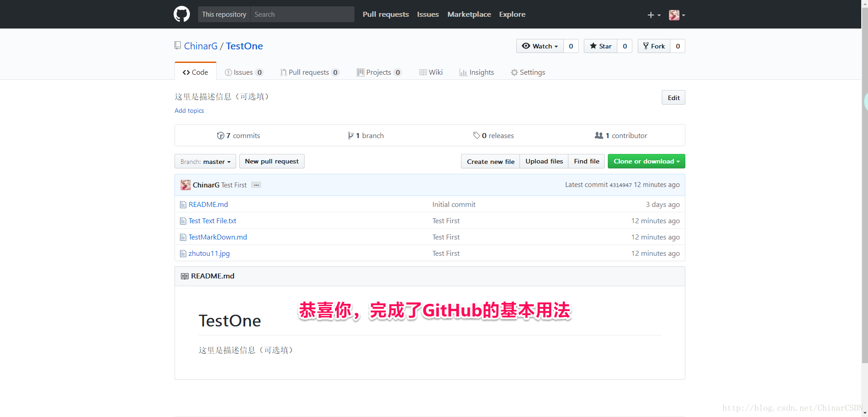Open the Test Text File.txt file

(212, 221)
